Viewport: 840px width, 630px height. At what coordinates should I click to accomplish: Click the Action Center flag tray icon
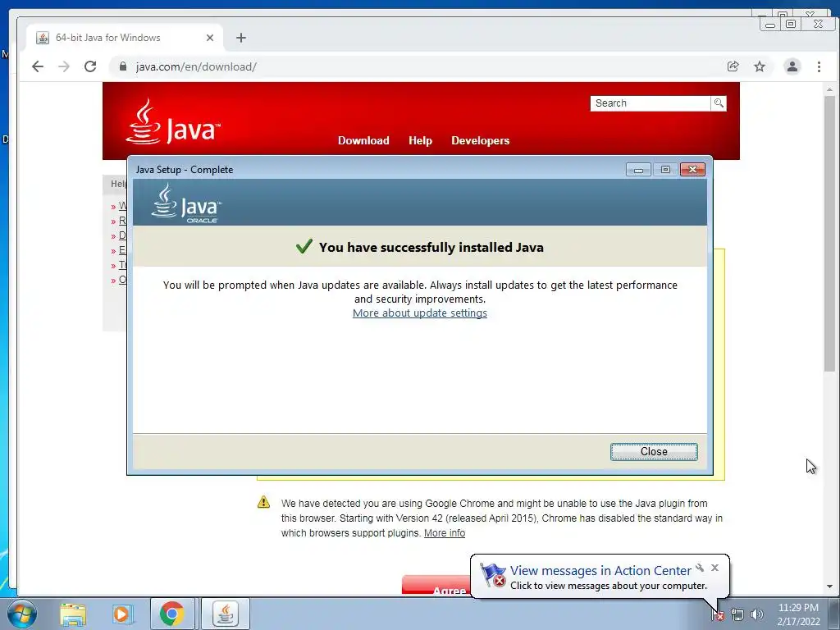click(x=718, y=615)
